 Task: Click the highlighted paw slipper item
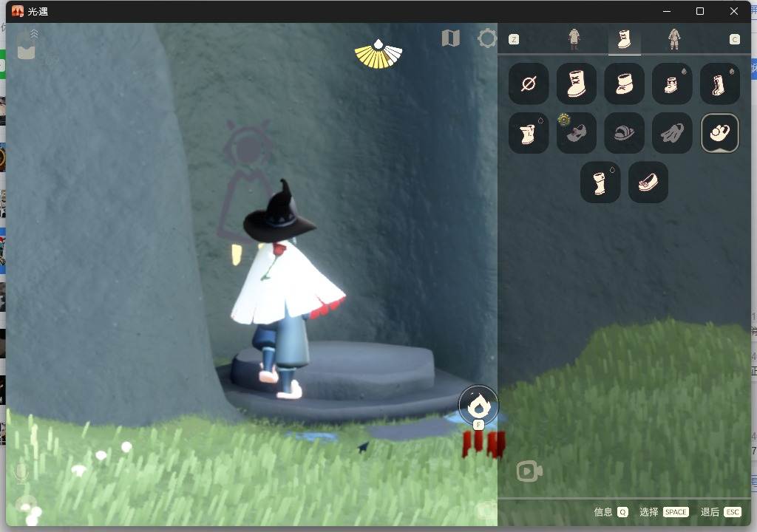pos(720,133)
